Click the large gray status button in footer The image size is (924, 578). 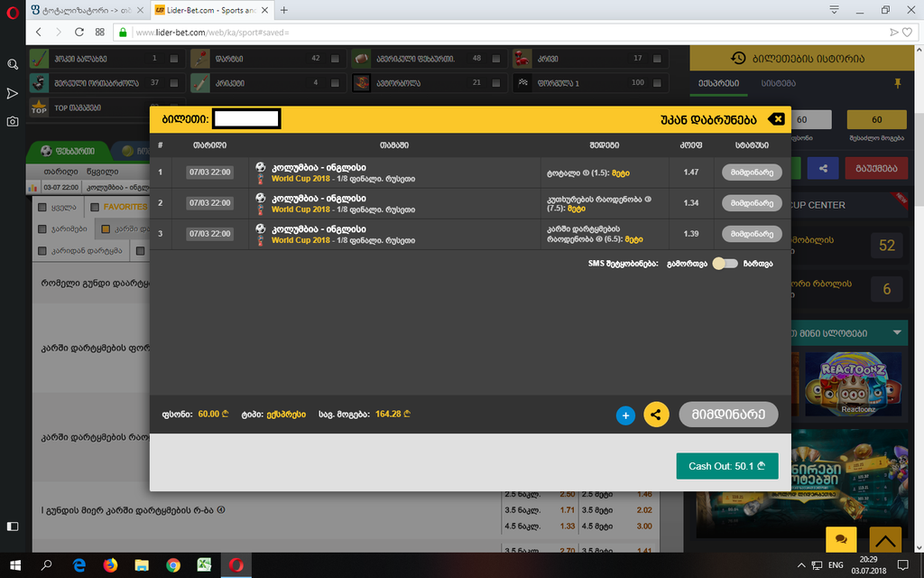point(728,415)
